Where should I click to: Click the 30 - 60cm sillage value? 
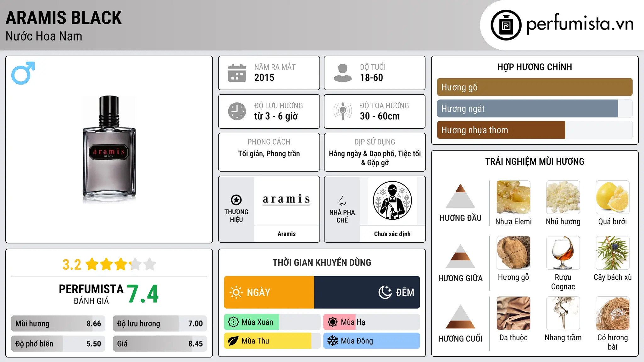point(380,116)
